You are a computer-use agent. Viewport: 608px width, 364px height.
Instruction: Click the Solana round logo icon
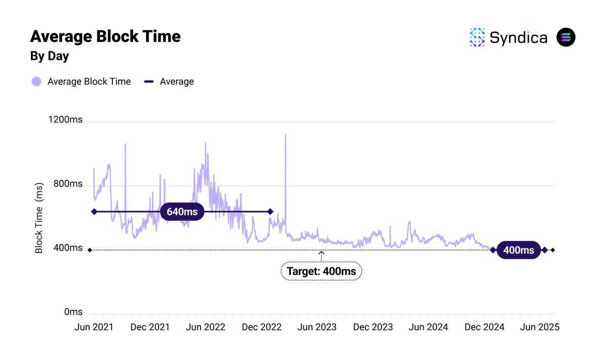[566, 37]
